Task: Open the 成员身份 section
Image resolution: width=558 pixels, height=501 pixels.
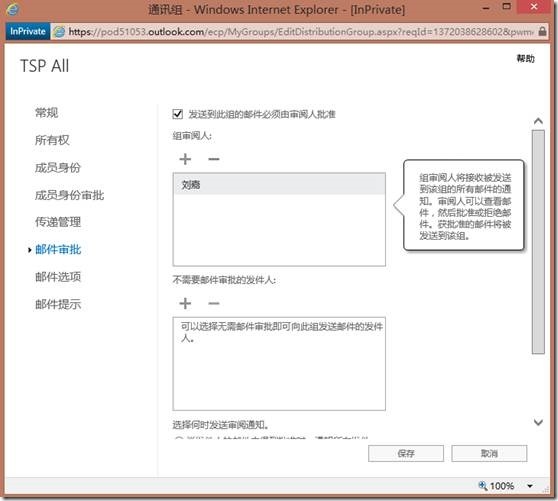Action: pos(58,167)
